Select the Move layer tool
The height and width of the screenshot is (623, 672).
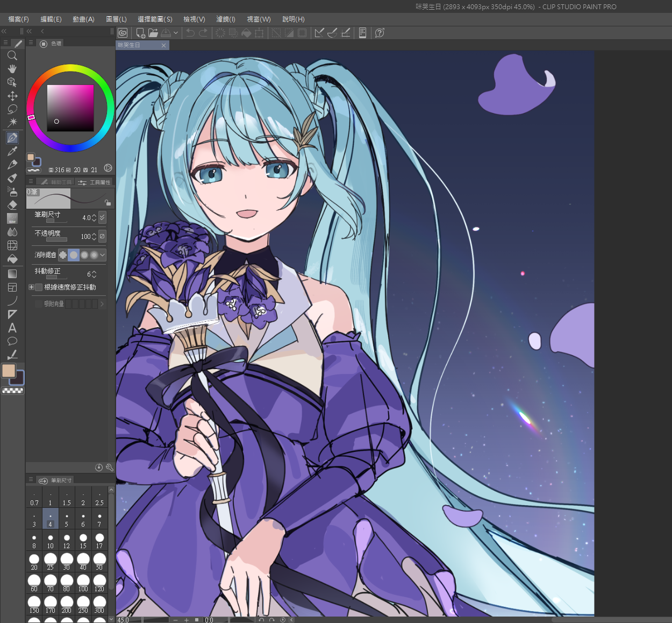[x=12, y=96]
